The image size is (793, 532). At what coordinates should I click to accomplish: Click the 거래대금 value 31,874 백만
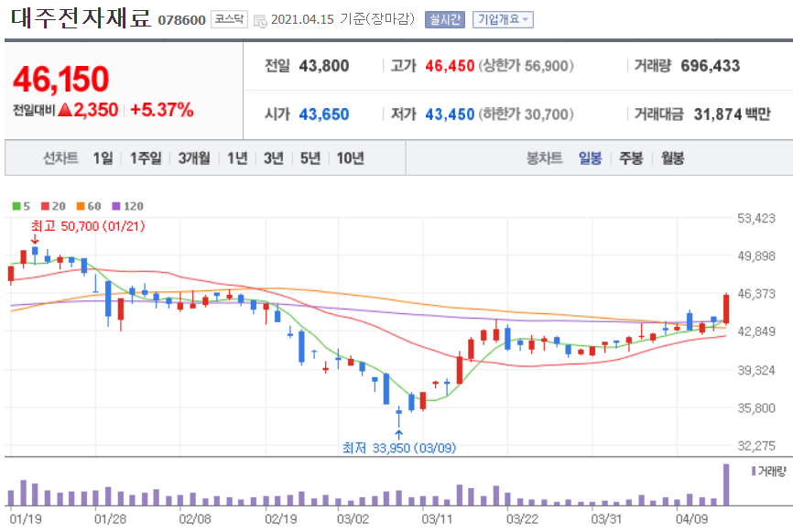pos(732,114)
